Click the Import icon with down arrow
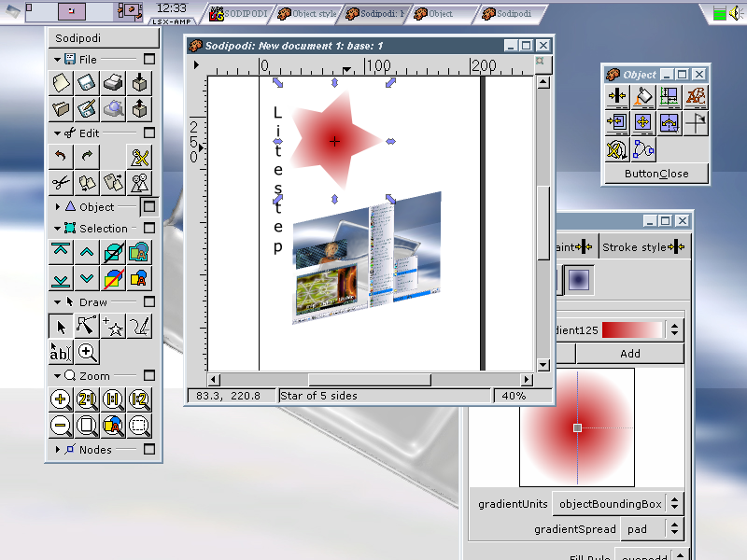This screenshot has height=560, width=747. pos(139,83)
